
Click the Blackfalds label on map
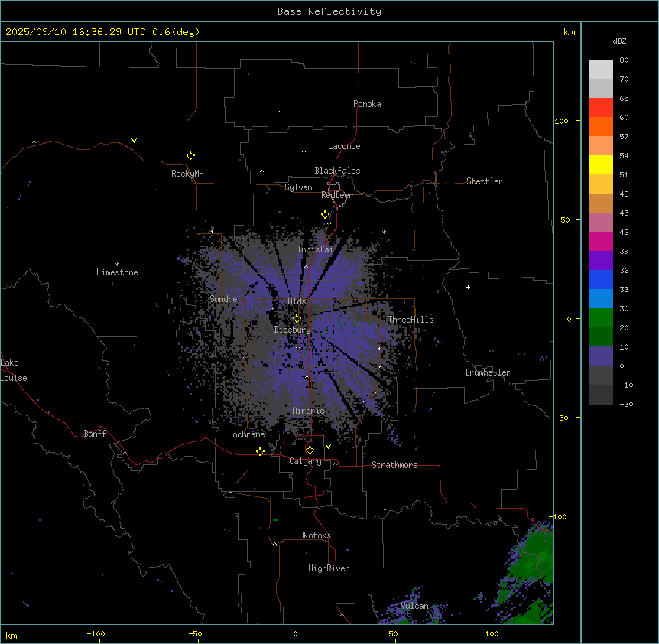pyautogui.click(x=337, y=171)
